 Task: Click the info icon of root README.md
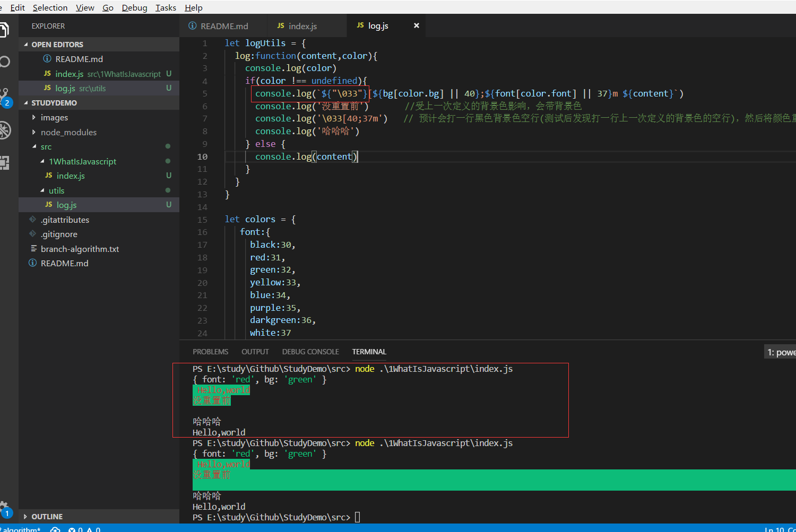[x=33, y=263]
